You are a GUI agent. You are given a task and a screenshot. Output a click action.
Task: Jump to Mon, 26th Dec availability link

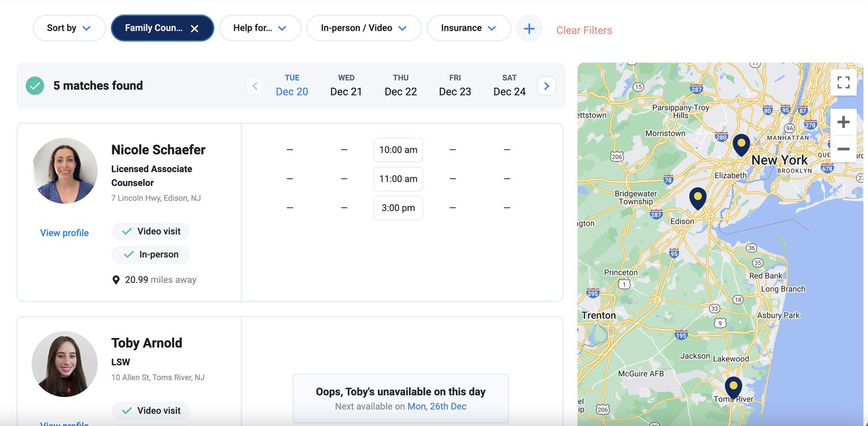click(x=437, y=406)
